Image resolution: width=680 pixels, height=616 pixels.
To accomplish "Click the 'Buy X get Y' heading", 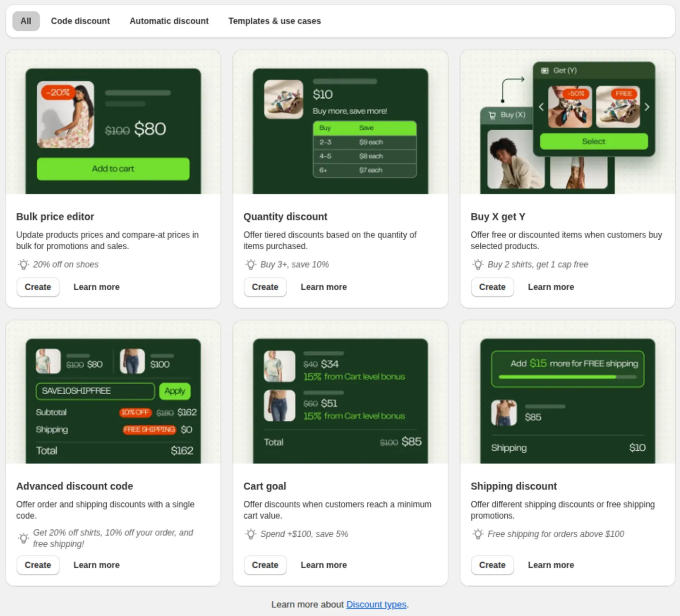I will (x=498, y=217).
